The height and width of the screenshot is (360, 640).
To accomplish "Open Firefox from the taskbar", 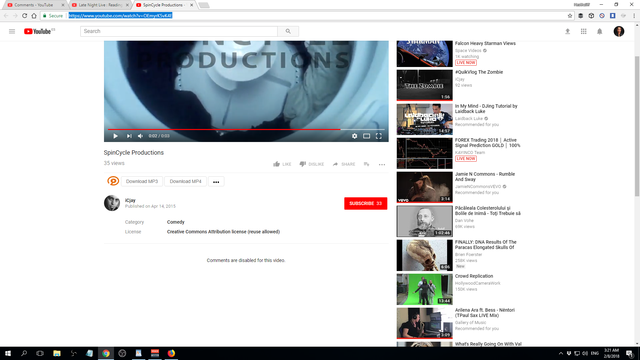I will (171, 353).
